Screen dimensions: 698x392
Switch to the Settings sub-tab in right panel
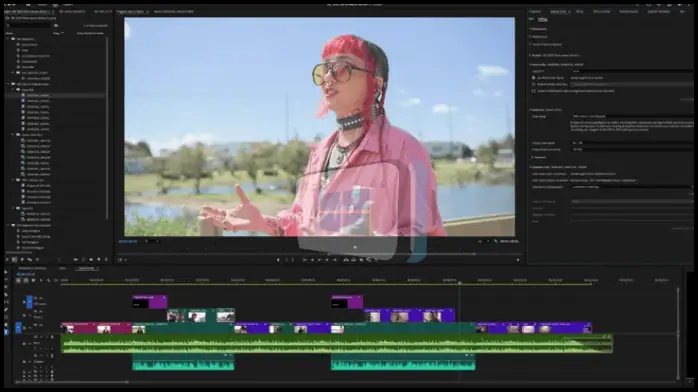(543, 20)
